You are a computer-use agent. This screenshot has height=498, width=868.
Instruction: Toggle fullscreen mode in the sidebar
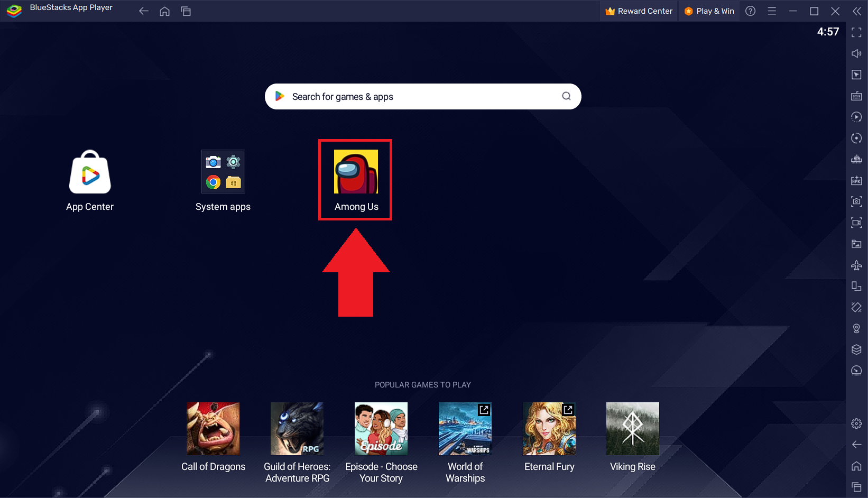(856, 32)
